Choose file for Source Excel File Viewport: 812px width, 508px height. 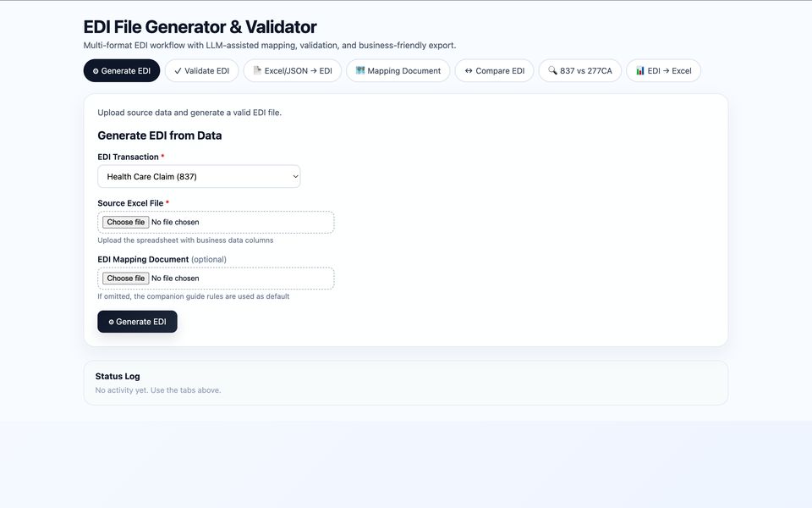click(126, 222)
